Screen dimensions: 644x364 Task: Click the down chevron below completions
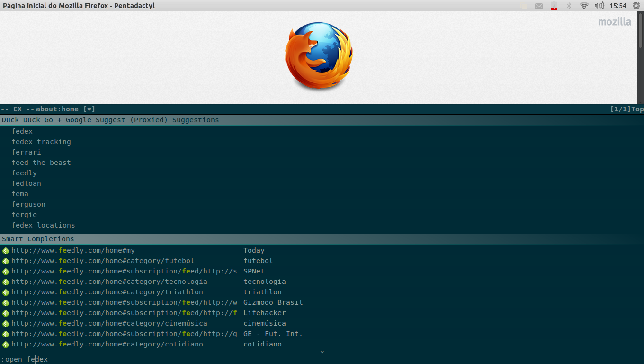point(322,352)
